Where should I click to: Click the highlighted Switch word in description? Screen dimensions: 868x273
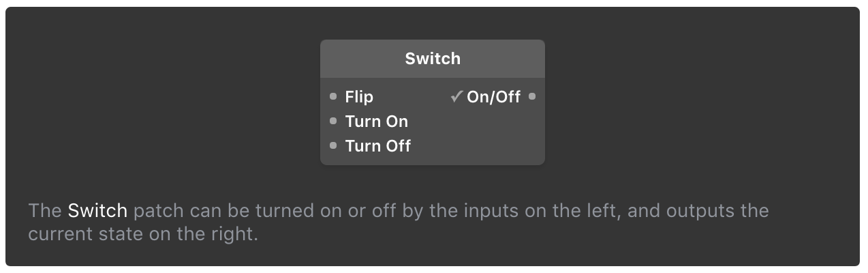coord(97,210)
